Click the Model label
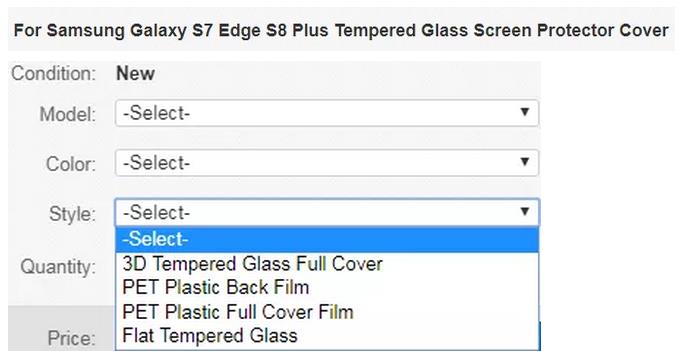 click(x=68, y=114)
